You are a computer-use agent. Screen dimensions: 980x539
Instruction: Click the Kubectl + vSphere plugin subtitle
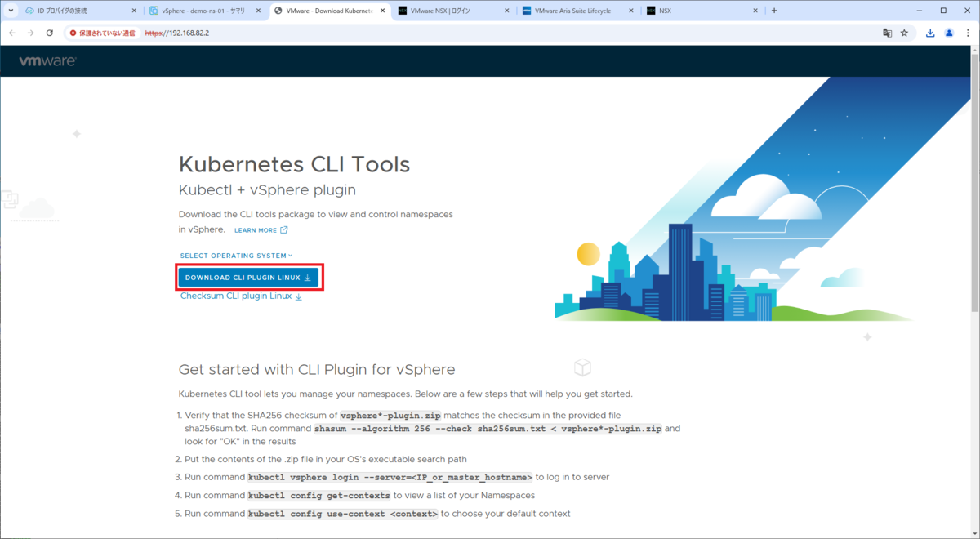pos(267,190)
